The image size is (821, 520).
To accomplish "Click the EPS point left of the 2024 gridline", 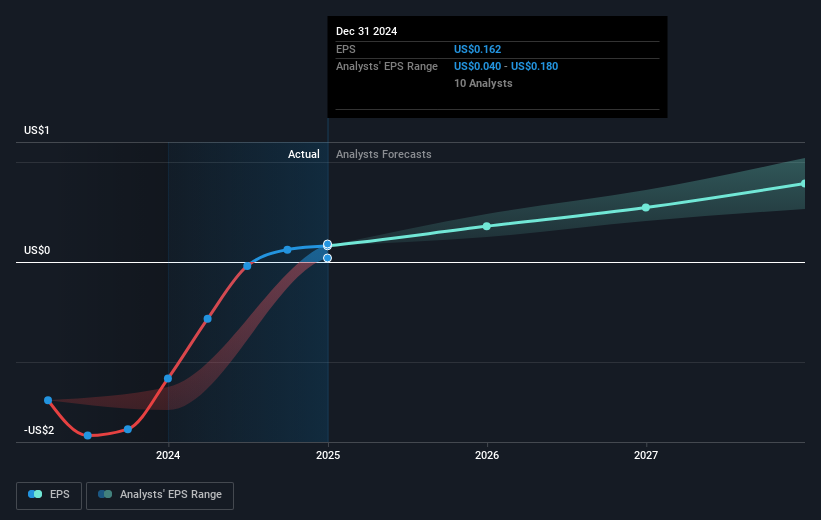I will (128, 429).
